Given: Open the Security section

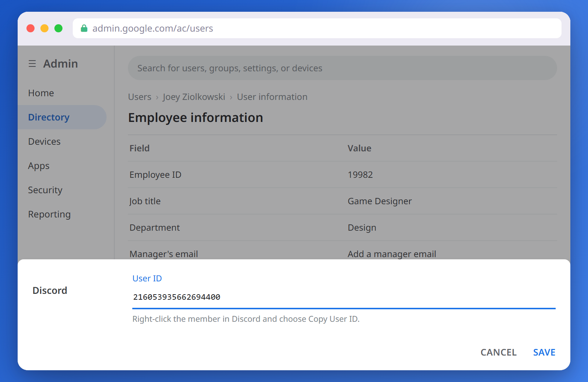Looking at the screenshot, I should click(45, 190).
